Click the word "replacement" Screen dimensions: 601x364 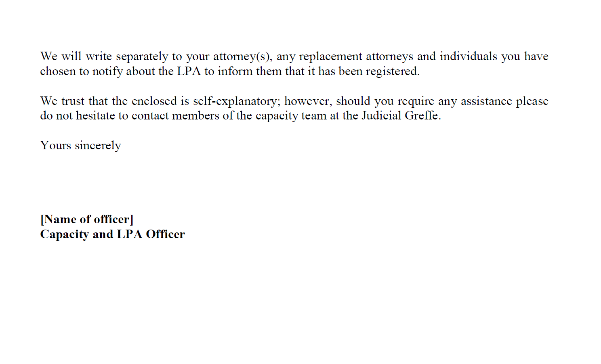tap(330, 56)
